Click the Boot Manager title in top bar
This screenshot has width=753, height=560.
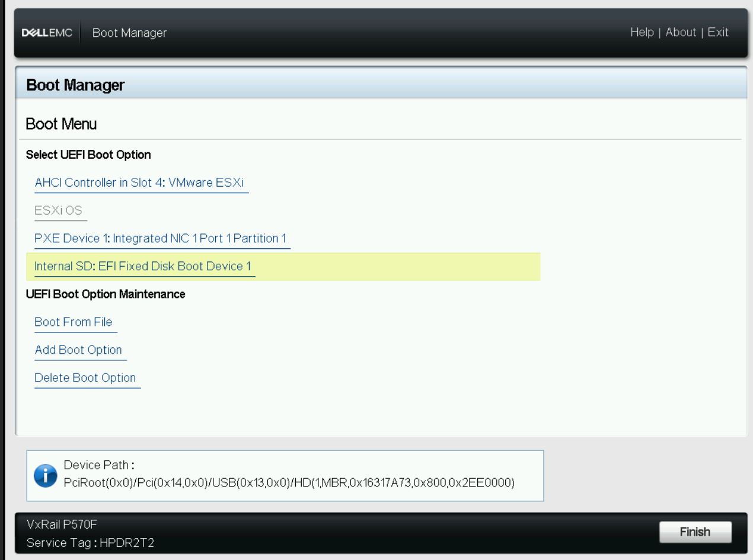[129, 33]
